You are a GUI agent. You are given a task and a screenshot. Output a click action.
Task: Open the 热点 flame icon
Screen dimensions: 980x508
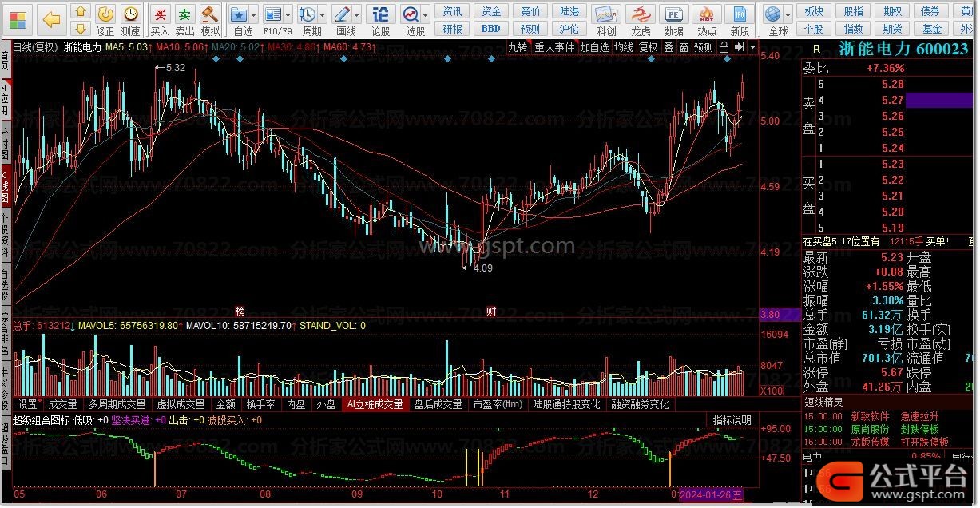[707, 14]
